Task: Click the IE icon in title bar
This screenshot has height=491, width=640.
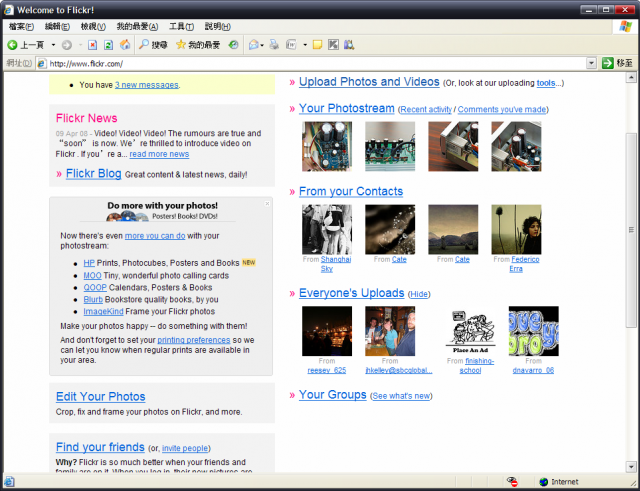Action: [x=8, y=10]
